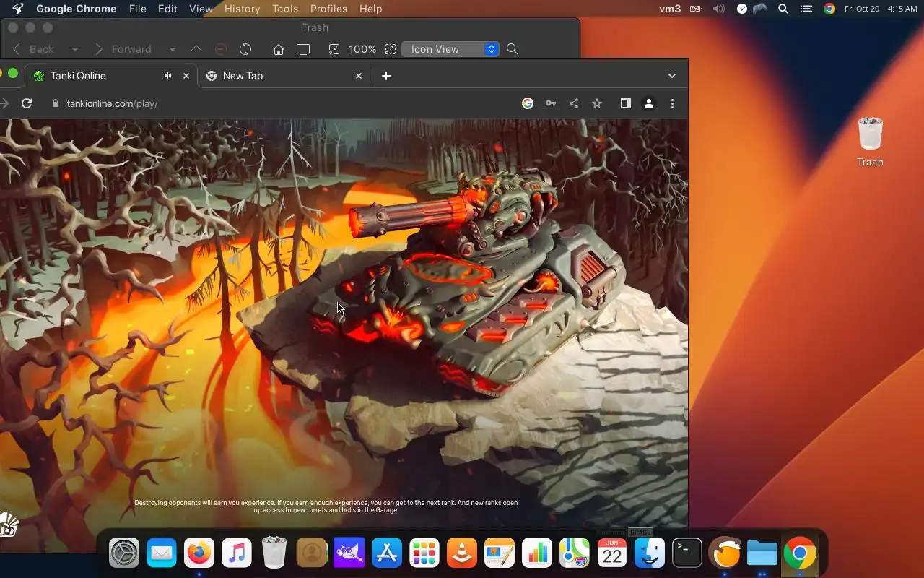Open Finder from the dock
This screenshot has width=924, height=578.
click(650, 554)
